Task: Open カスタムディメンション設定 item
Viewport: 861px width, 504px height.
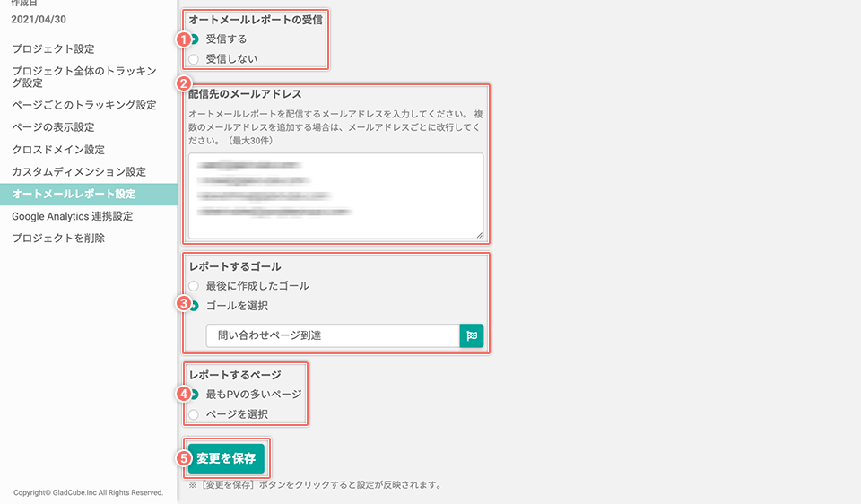Action: 79,172
